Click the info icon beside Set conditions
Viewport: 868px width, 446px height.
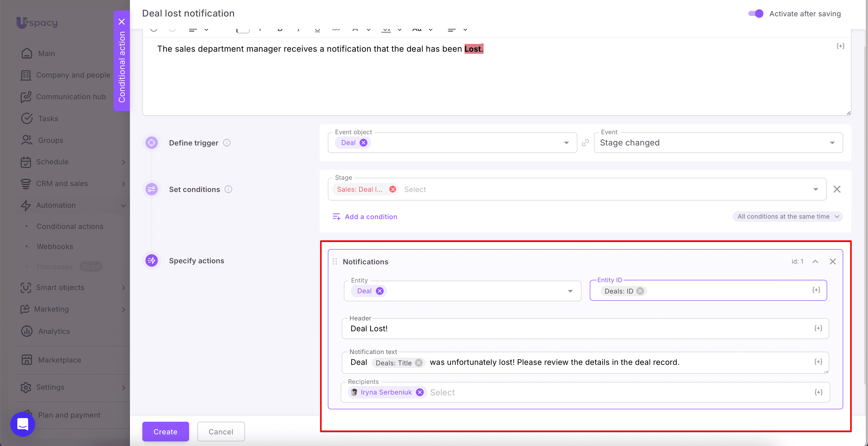pos(228,189)
